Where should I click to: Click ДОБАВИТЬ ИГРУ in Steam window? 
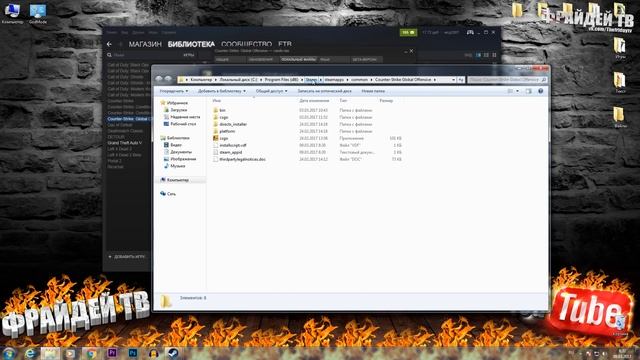point(127,257)
